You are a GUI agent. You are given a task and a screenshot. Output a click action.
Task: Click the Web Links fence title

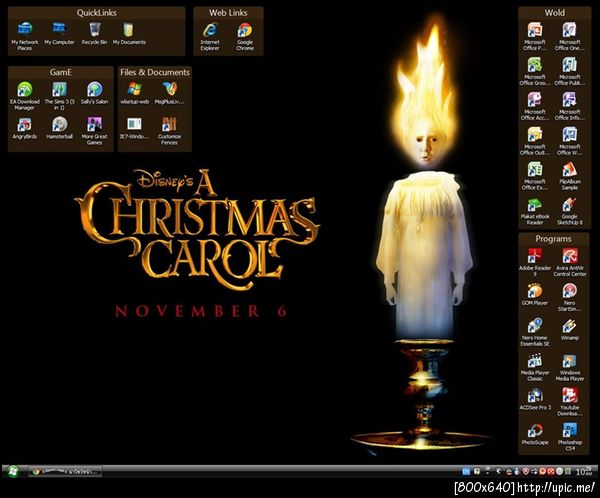coord(228,13)
